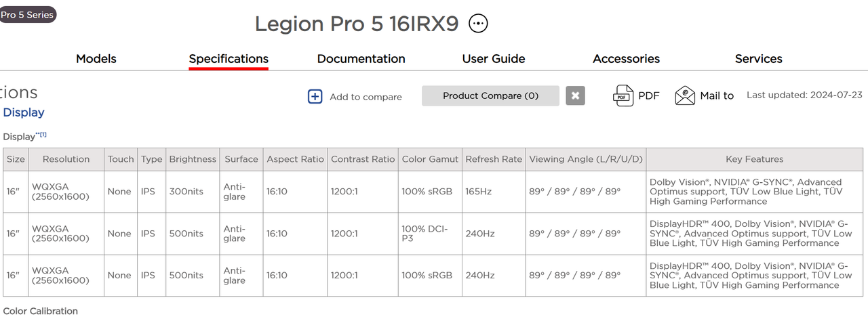Viewport: 868px width, 321px height.
Task: Click the Display section heading
Action: click(x=24, y=112)
